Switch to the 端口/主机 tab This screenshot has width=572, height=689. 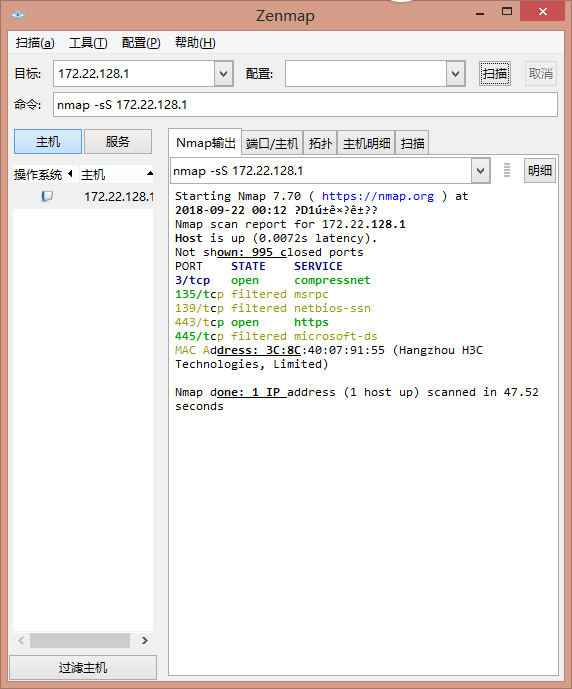[272, 143]
